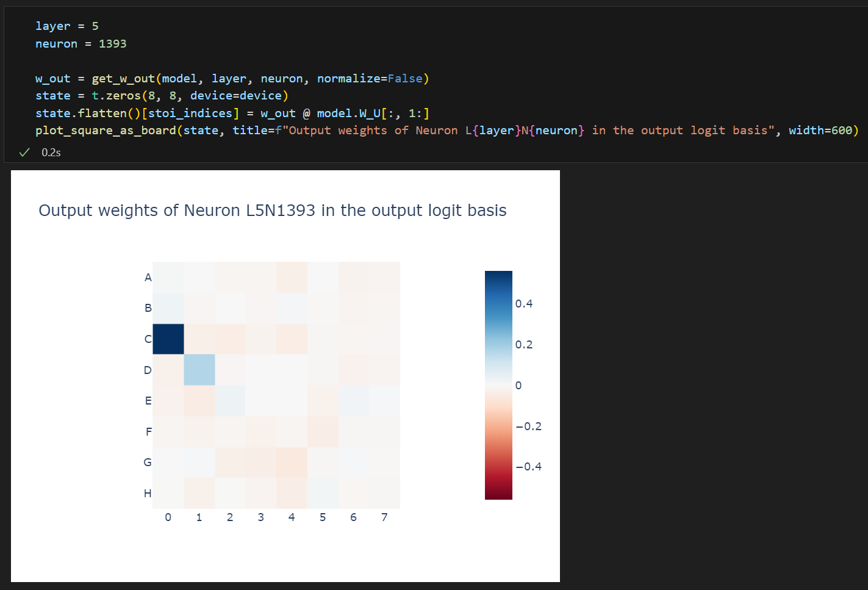This screenshot has width=868, height=590.
Task: Click 'width=600' argument in code
Action: (x=820, y=131)
